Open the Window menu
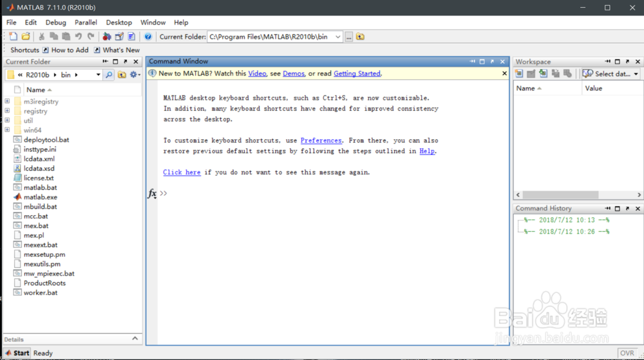644x360 pixels. (153, 23)
